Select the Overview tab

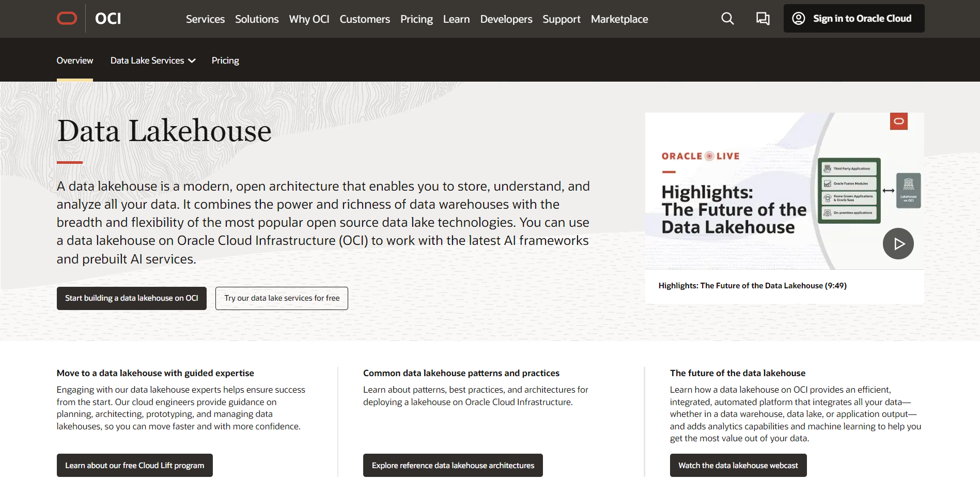pos(75,60)
